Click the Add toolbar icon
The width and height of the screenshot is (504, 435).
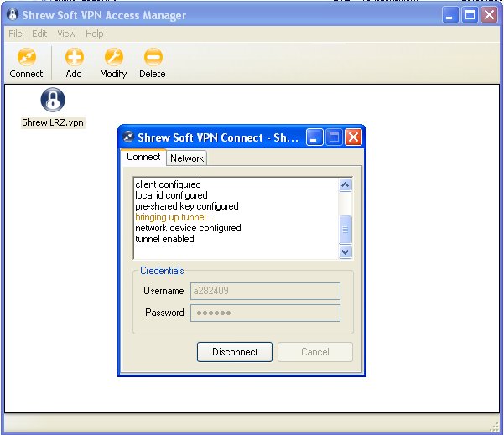(74, 58)
